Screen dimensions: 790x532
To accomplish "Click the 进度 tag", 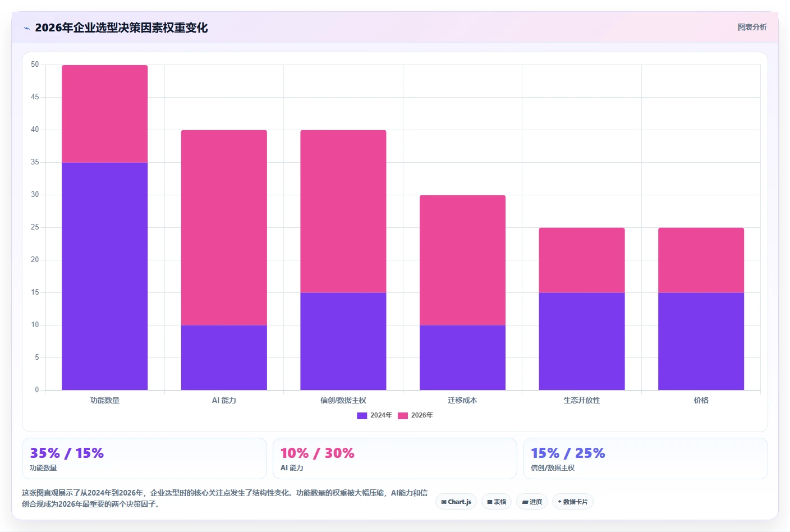I will [x=532, y=502].
